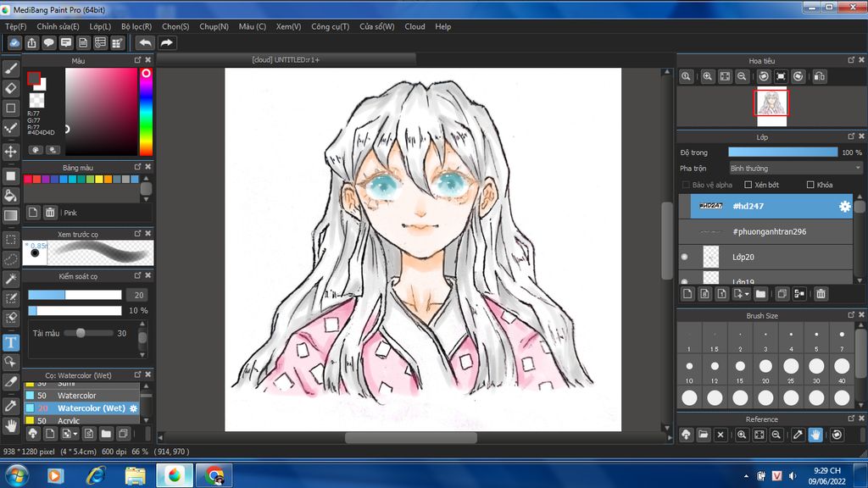Screen dimensions: 868x488
Task: Open settings gear of #hd247 layer
Action: (x=845, y=206)
